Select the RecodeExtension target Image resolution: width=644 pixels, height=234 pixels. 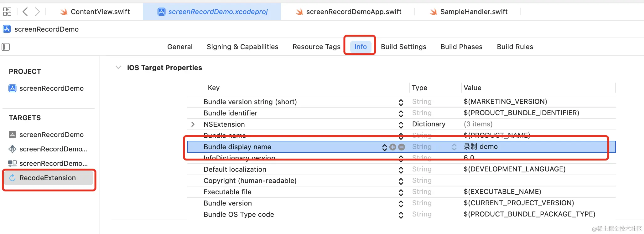click(x=49, y=178)
